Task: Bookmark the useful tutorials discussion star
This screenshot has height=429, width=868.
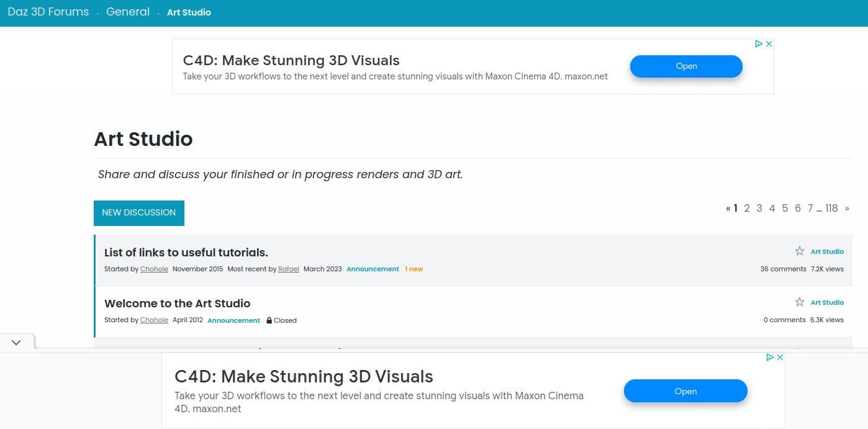Action: pyautogui.click(x=800, y=251)
